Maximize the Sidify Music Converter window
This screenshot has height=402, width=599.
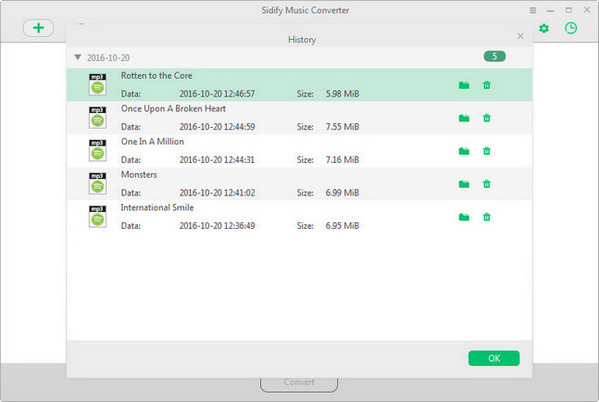pyautogui.click(x=569, y=10)
